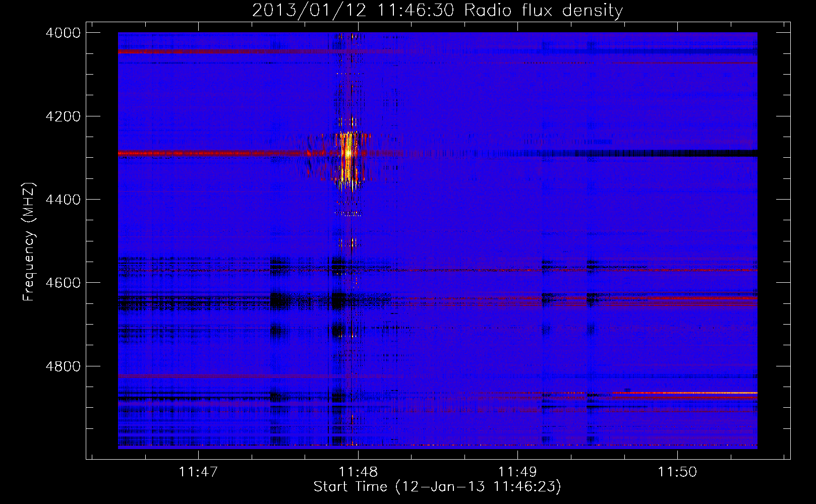Viewport: 816px width, 504px height.
Task: Click the 4800 frequency axis label
Action: (63, 366)
